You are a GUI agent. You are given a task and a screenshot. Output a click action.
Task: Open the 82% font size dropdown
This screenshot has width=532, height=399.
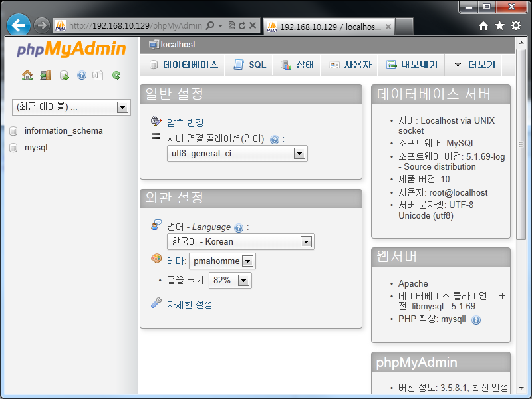tap(230, 280)
